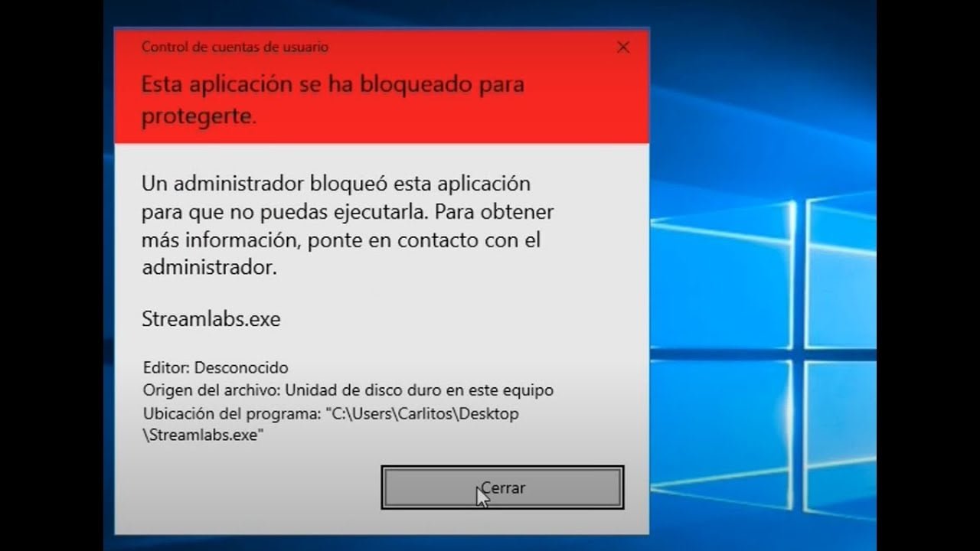
Task: Click the lower-left pane of Windows logo
Action: coord(721,432)
